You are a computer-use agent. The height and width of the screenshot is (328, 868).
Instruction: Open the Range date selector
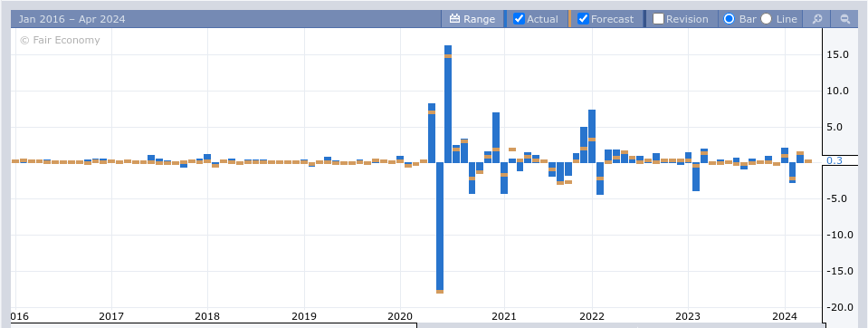point(472,19)
